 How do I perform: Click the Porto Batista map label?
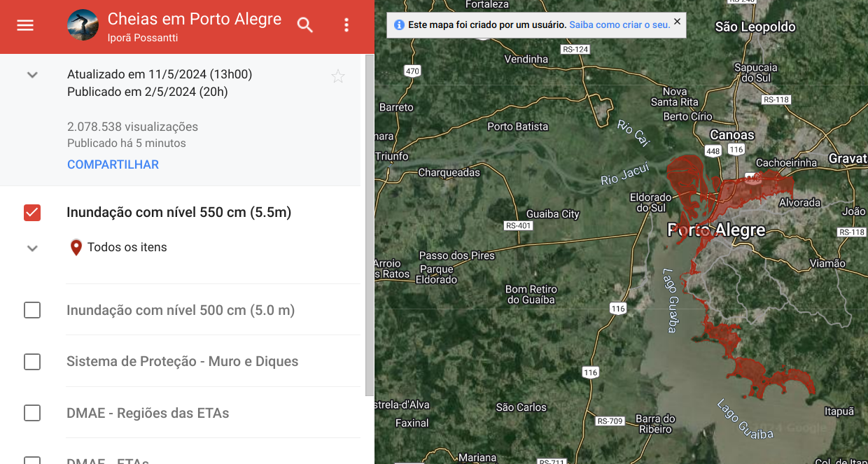518,127
